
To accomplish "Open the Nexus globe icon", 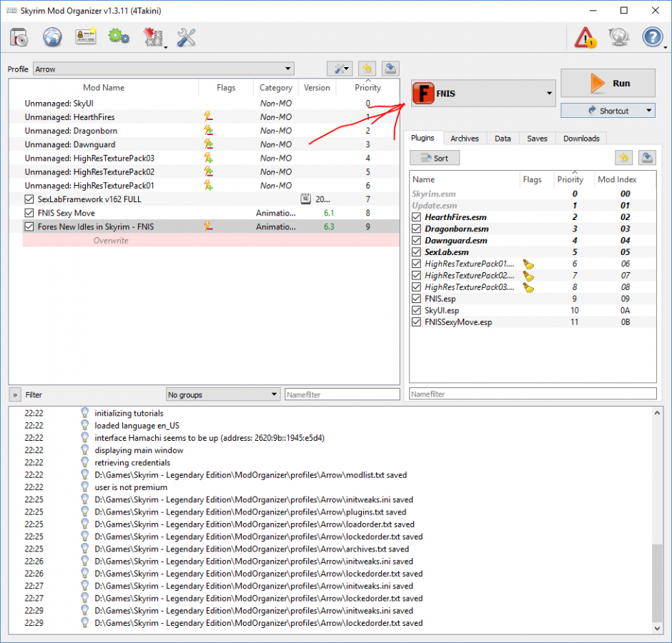I will pos(52,37).
